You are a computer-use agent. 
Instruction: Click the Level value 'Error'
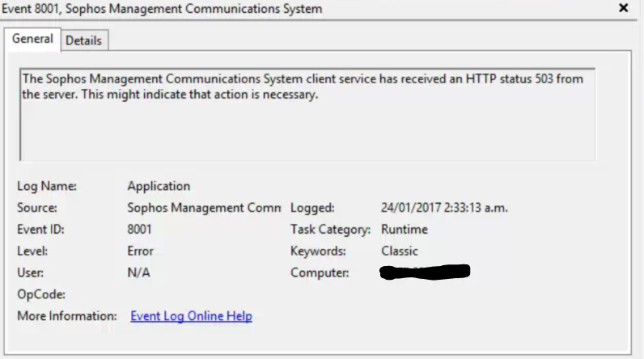[x=140, y=251]
